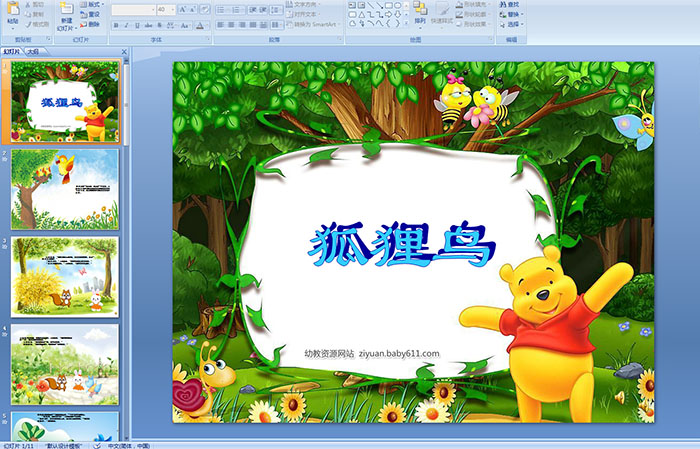This screenshot has width=700, height=449.
Task: Click the Find binoculars icon
Action: (x=513, y=5)
